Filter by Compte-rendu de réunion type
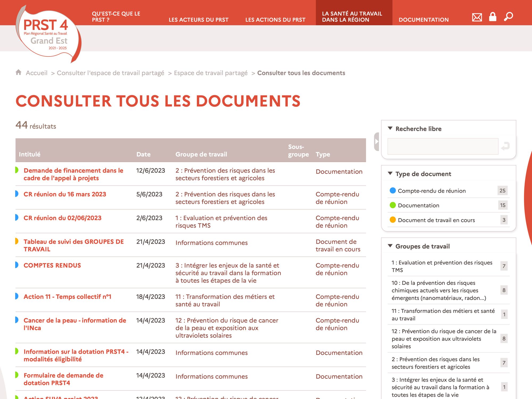This screenshot has height=399, width=532. 431,191
